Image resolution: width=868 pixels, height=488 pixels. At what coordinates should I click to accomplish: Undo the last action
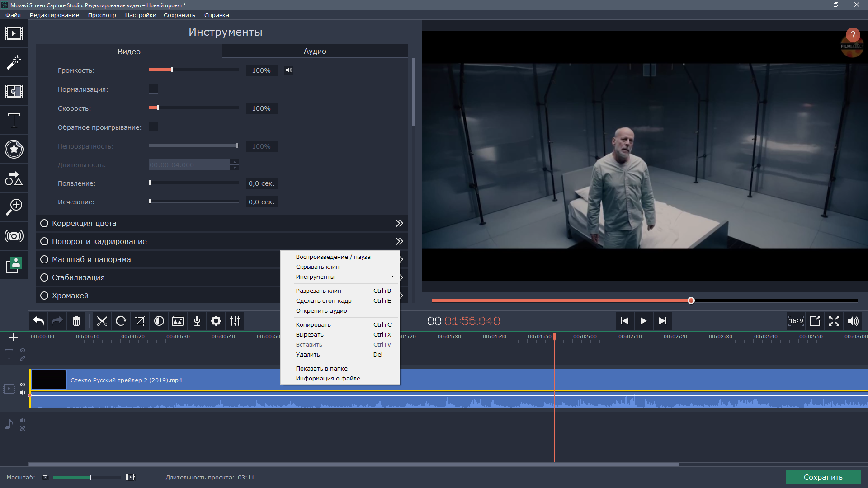[38, 321]
